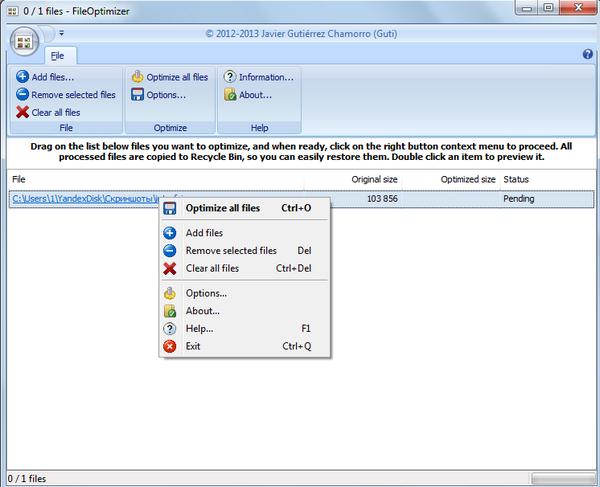
Task: Close the FileOptimizer window
Action: pyautogui.click(x=578, y=8)
